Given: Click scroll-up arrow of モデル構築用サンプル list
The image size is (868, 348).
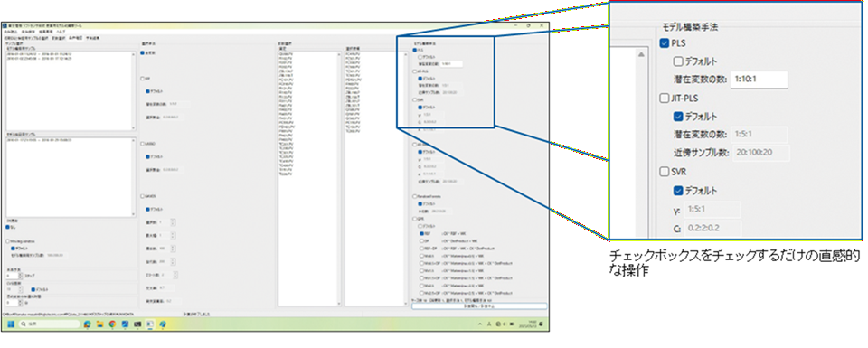Looking at the screenshot, I should tap(134, 54).
